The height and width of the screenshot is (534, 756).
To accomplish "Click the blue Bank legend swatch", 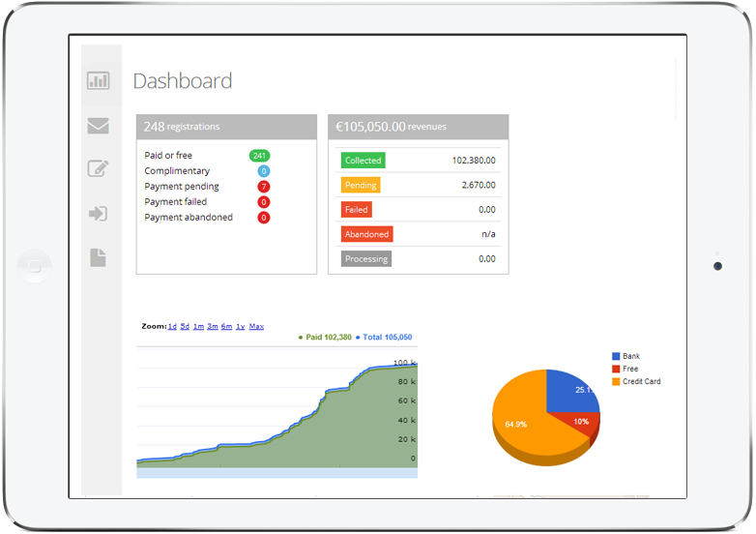I will tap(616, 356).
